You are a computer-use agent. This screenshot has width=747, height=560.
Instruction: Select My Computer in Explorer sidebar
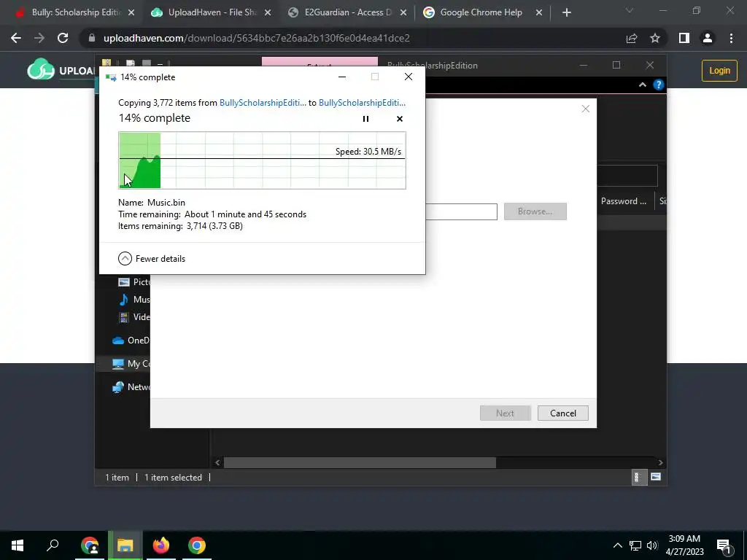click(131, 363)
